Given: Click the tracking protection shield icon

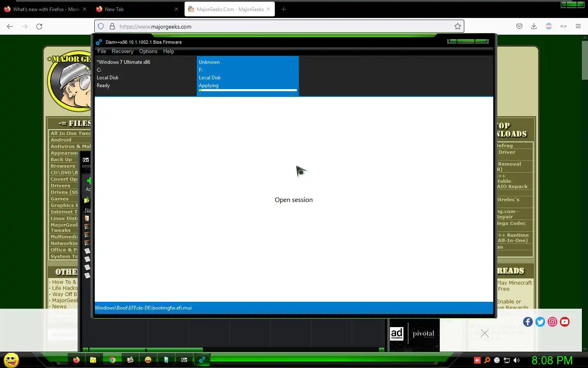Looking at the screenshot, I should (x=101, y=26).
